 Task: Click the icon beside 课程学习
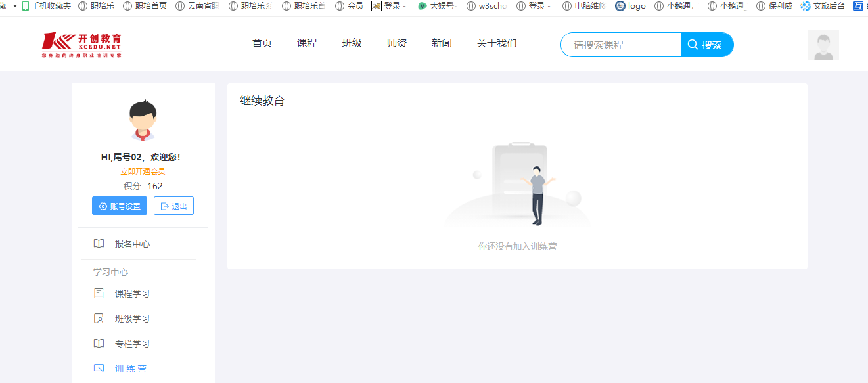99,294
